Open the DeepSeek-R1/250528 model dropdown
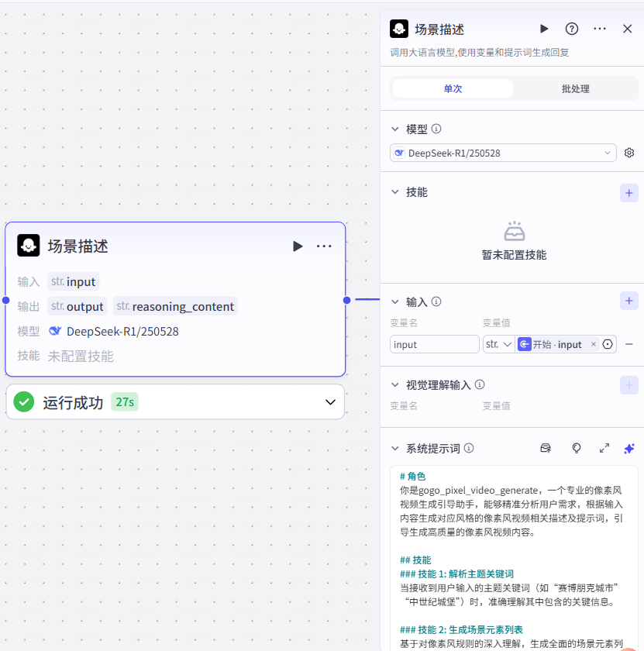Image resolution: width=644 pixels, height=651 pixels. pyautogui.click(x=503, y=153)
